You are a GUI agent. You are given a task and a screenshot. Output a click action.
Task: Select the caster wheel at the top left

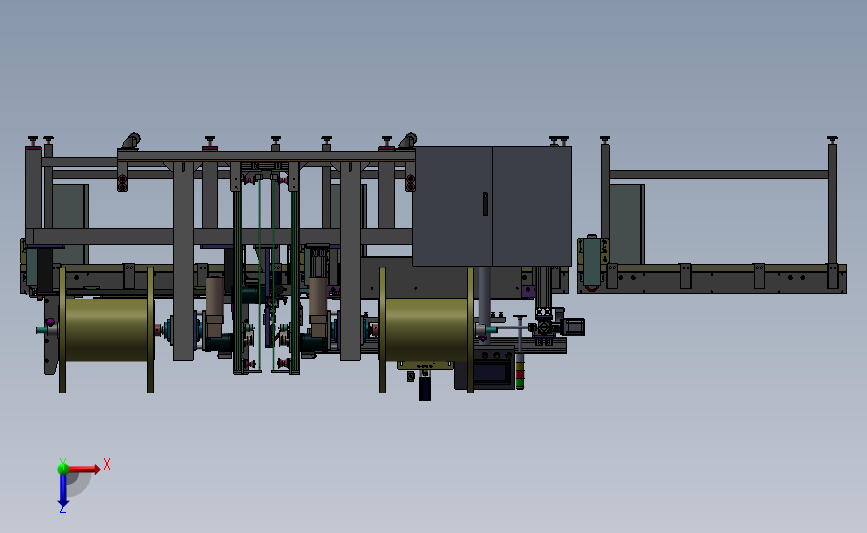click(x=132, y=141)
